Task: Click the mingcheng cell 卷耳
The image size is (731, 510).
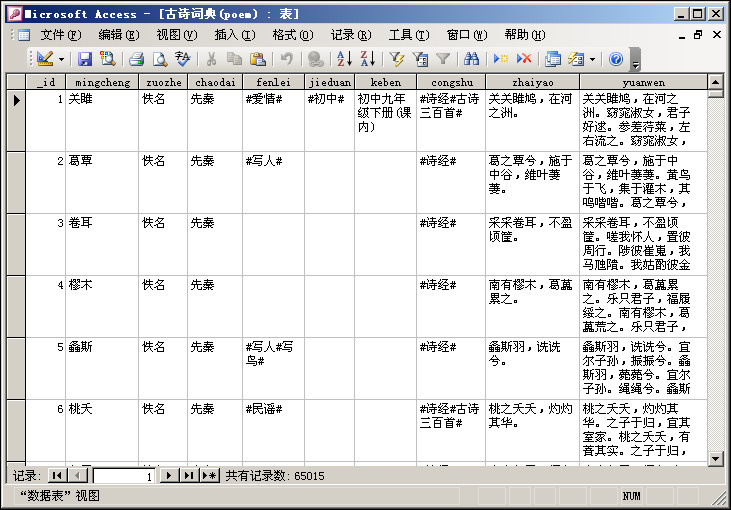Action: [102, 244]
